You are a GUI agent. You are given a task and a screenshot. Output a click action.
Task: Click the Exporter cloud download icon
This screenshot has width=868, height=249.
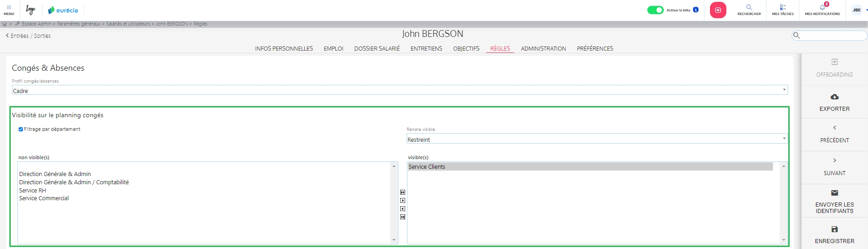(834, 97)
